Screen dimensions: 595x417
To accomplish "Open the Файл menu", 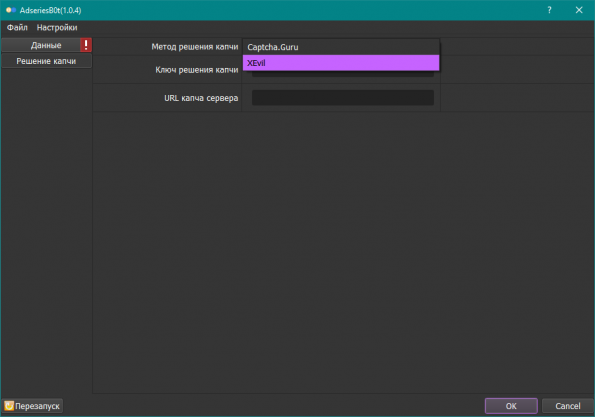I will pyautogui.click(x=17, y=27).
